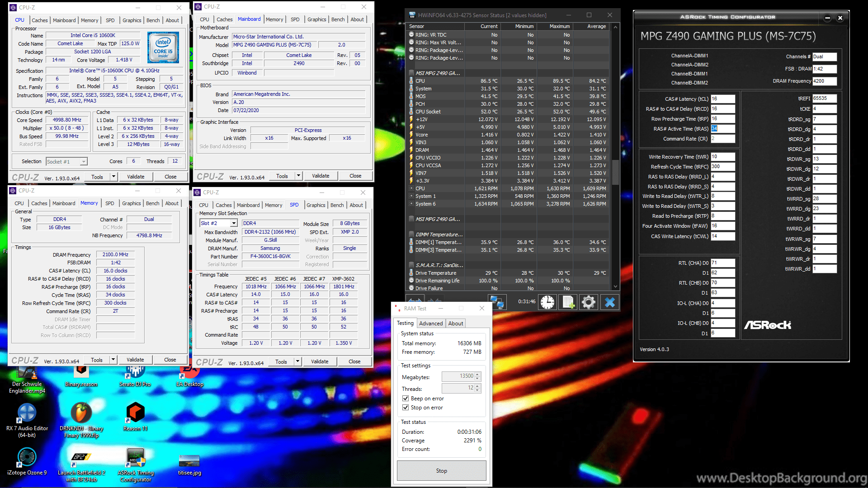Open Tools dropdown arrow in CPU tab window
This screenshot has width=868, height=488.
click(x=114, y=177)
